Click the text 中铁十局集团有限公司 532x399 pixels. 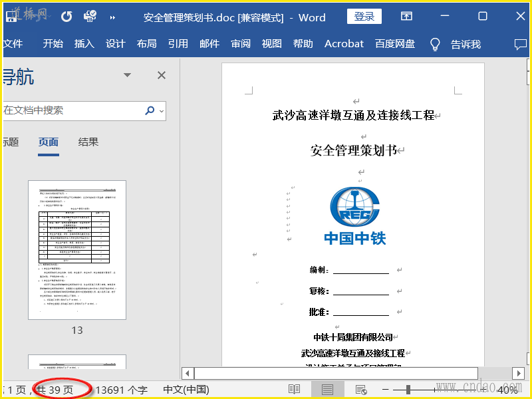(353, 337)
